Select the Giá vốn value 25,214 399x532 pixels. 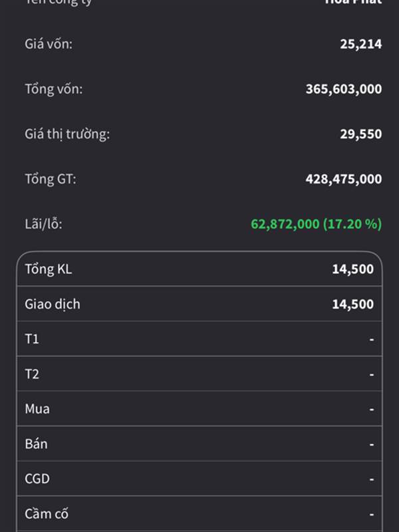[360, 44]
